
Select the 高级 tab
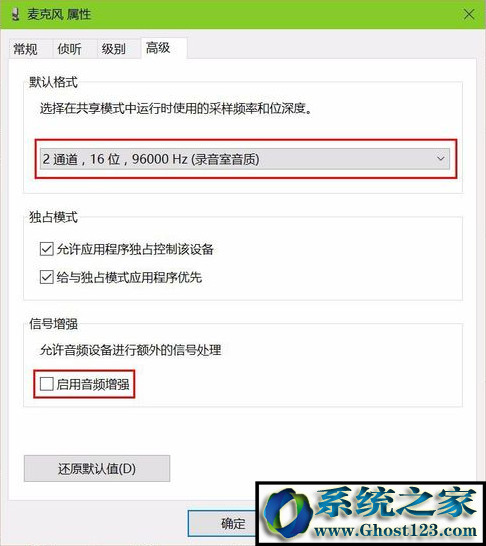tap(158, 48)
